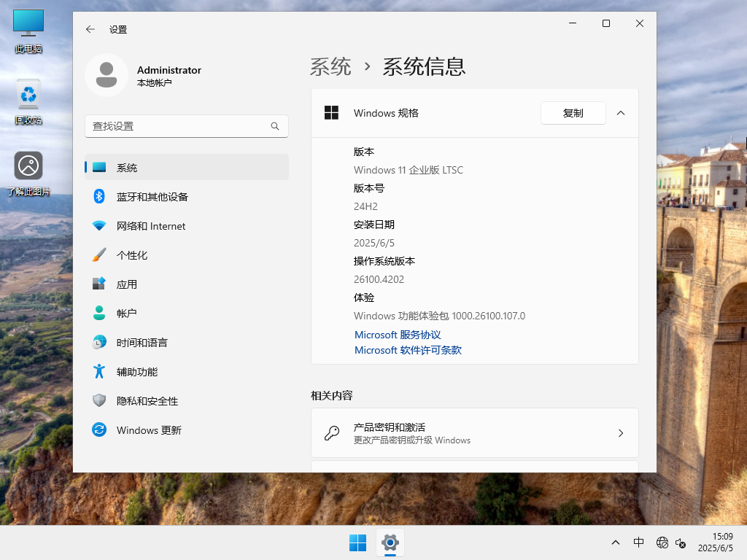Open 帐户 settings page
This screenshot has height=560, width=747.
[186, 314]
